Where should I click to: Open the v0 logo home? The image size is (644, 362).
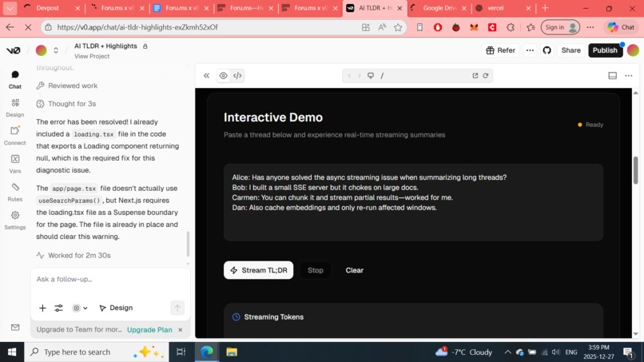tap(13, 50)
